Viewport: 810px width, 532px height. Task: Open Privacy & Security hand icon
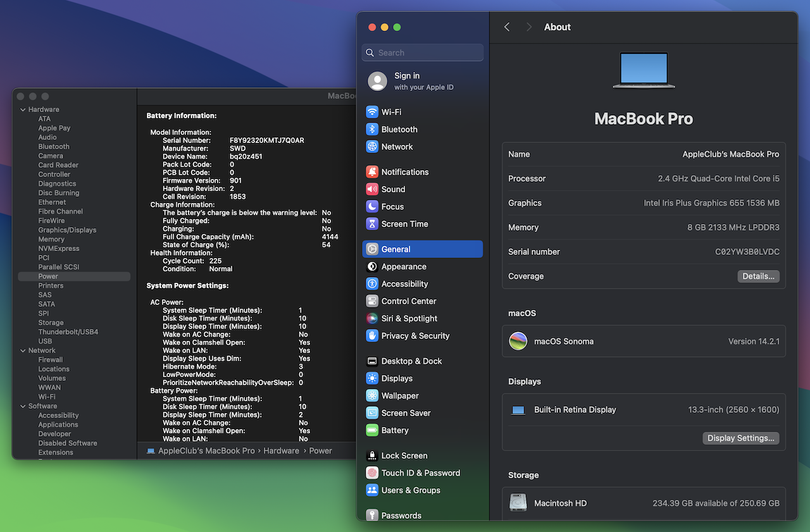tap(372, 336)
